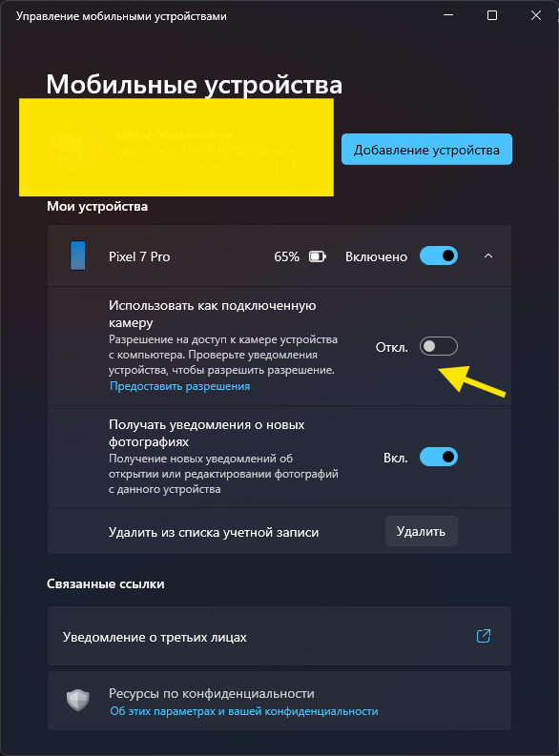
Task: Click the battery icon next to 65%
Action: point(318,256)
